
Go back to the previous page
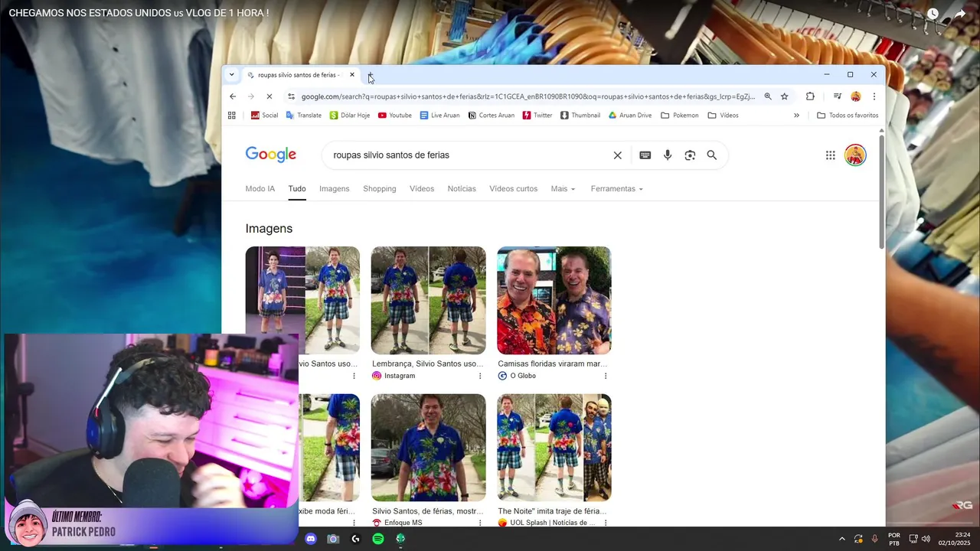pyautogui.click(x=233, y=96)
